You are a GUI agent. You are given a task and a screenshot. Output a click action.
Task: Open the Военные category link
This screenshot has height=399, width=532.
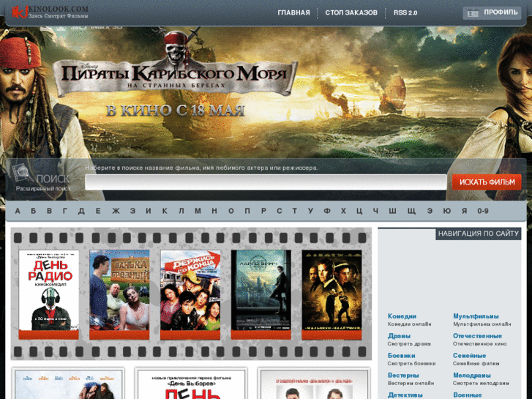(468, 395)
